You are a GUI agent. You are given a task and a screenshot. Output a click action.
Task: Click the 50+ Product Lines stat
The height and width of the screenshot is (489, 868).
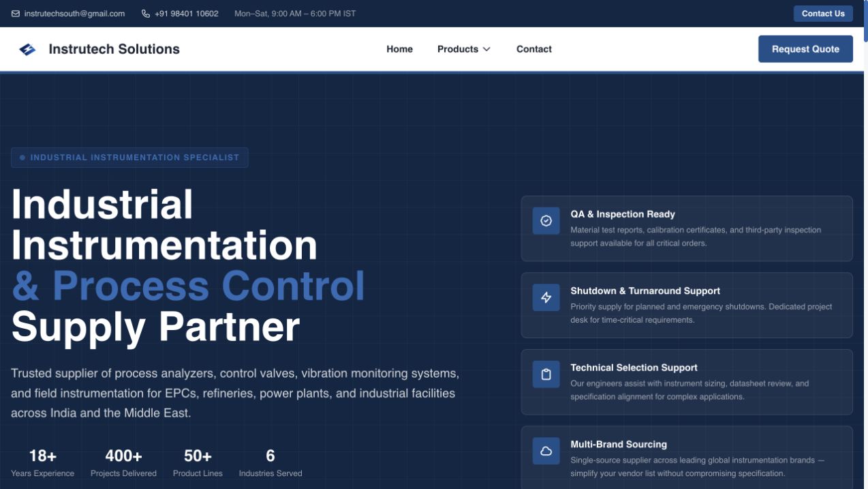(198, 462)
